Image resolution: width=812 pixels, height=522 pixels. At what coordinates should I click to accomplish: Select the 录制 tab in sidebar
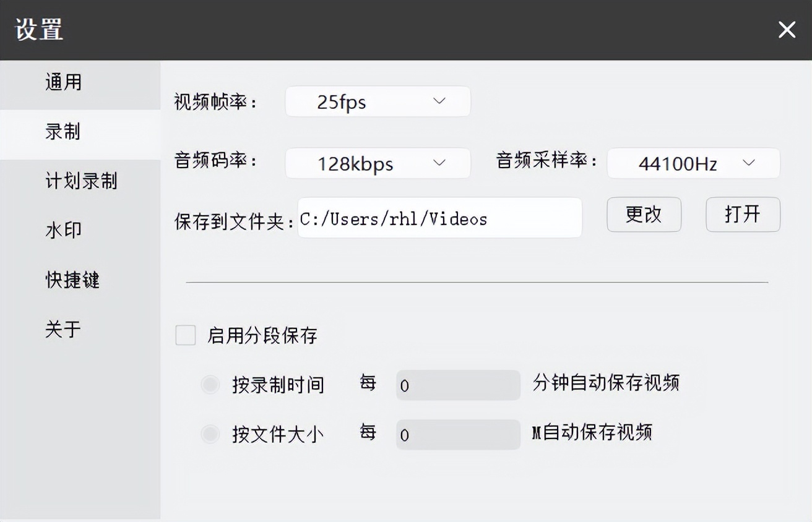click(63, 132)
